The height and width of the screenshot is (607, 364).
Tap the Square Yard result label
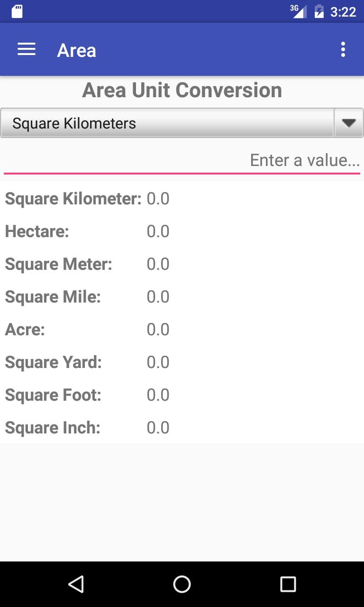53,362
